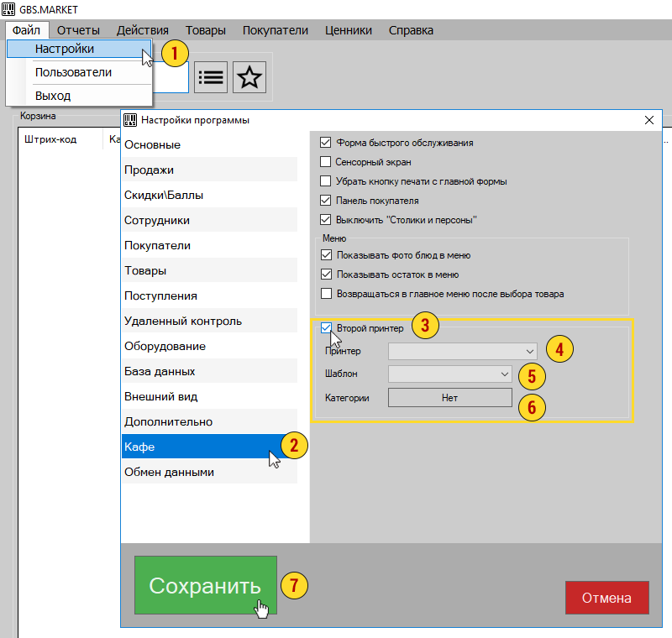Click the search input field in main window
The width and height of the screenshot is (672, 638).
171,77
